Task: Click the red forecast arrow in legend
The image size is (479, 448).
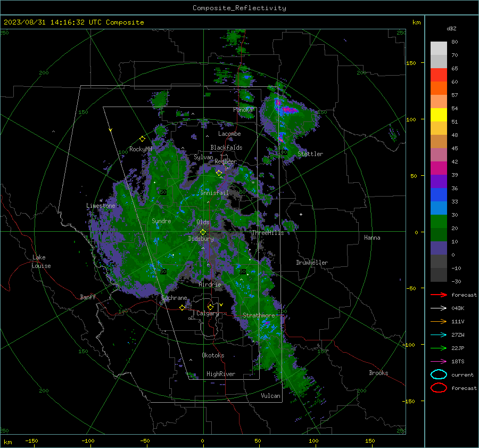Action: [439, 295]
